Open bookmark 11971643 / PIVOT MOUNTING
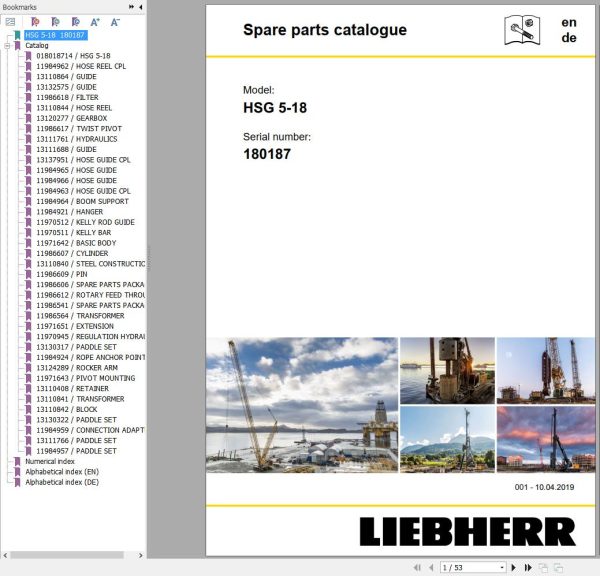 (x=86, y=378)
